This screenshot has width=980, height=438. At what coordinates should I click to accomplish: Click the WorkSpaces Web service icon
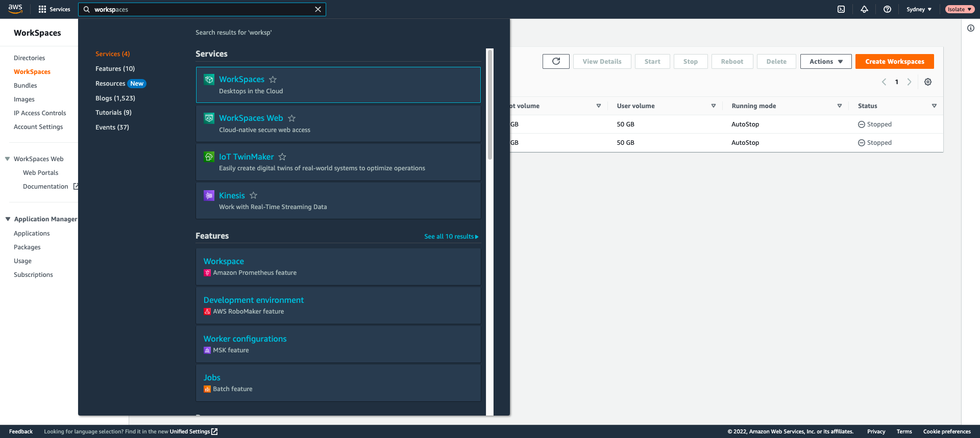[209, 118]
